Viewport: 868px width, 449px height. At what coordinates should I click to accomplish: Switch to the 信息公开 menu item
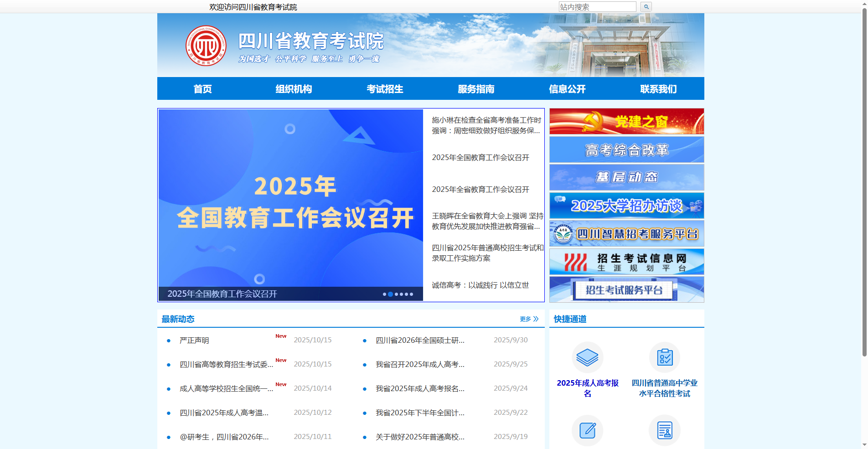click(568, 89)
